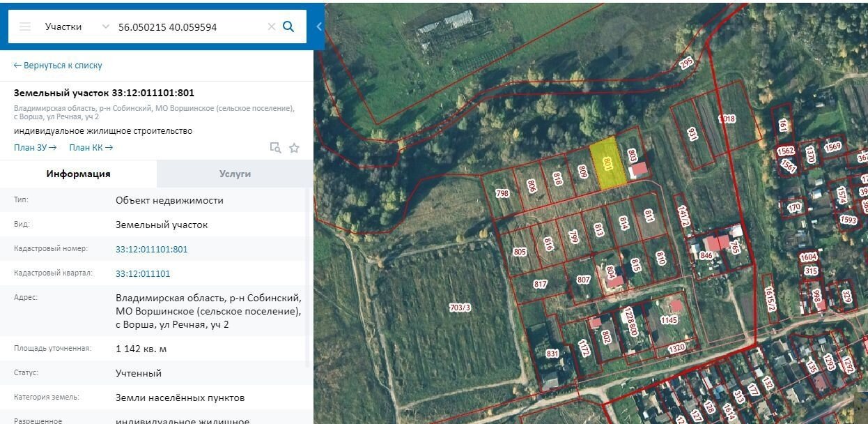Open the Участки search type dropdown
This screenshot has height=424, width=868.
pyautogui.click(x=77, y=26)
